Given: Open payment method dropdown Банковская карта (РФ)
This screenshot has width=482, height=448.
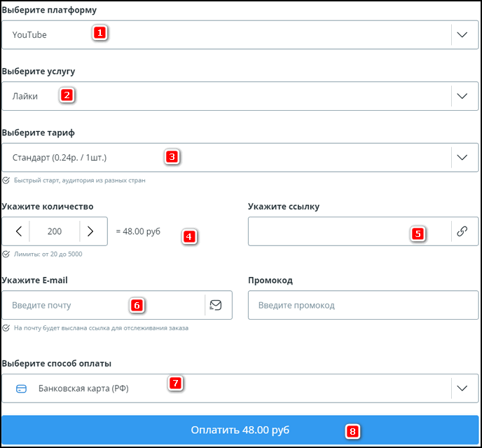Looking at the screenshot, I should click(240, 388).
